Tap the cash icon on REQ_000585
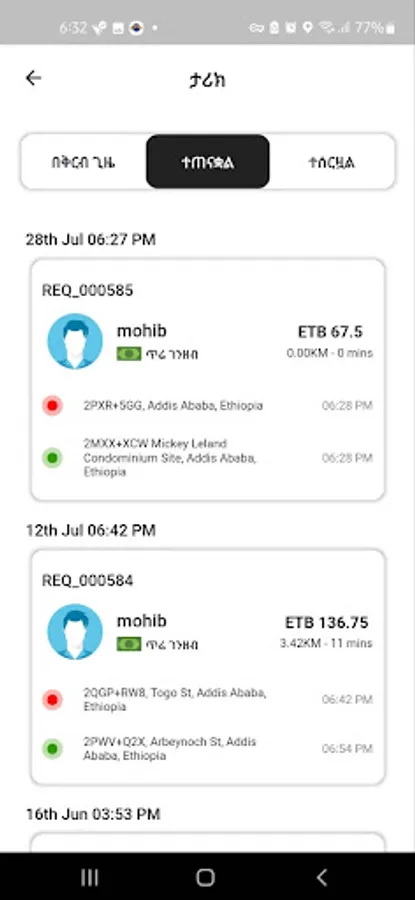 129,354
